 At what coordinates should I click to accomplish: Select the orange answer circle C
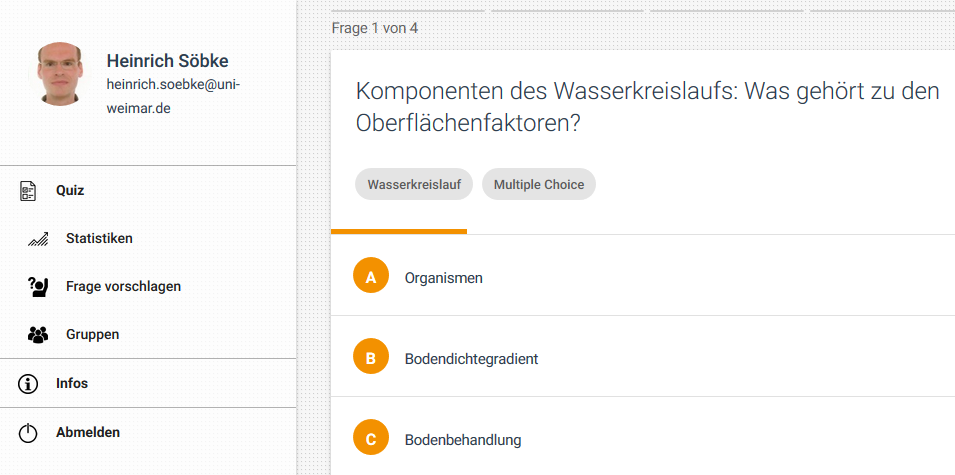coord(371,439)
